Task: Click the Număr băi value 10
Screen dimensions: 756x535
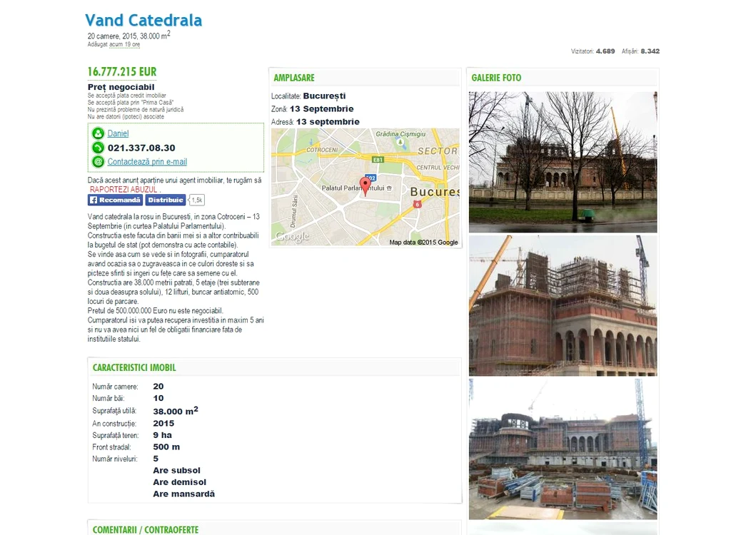Action: point(158,398)
